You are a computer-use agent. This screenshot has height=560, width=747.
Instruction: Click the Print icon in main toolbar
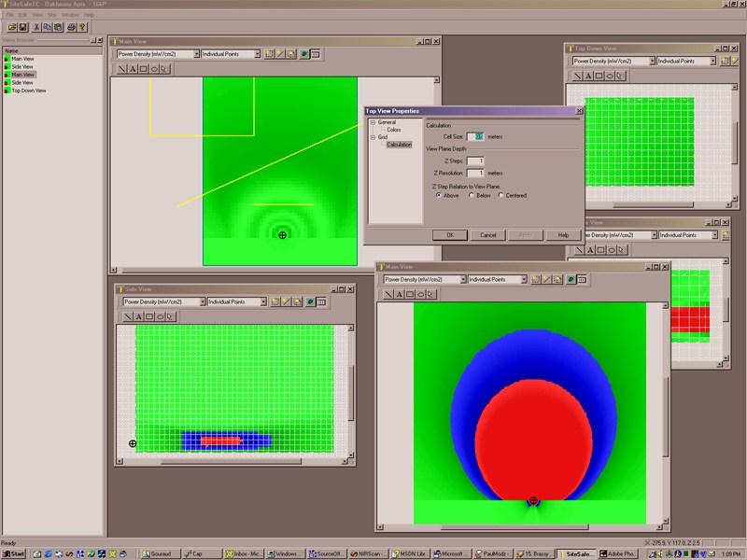(72, 28)
